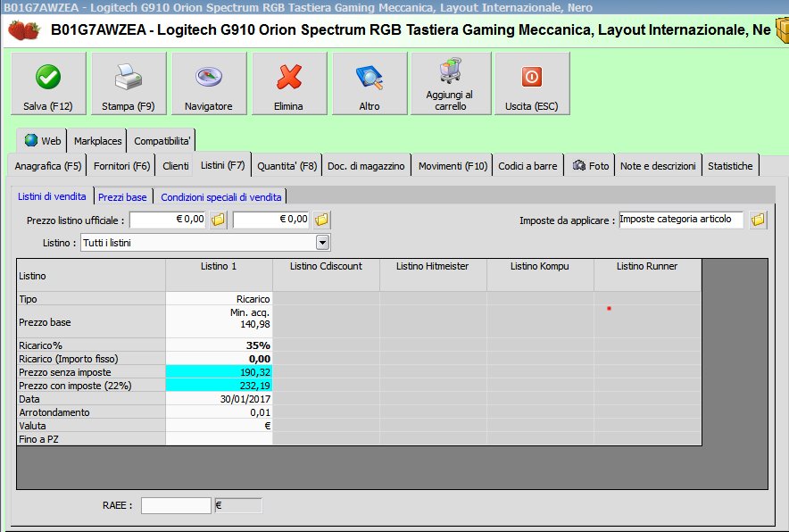789x532 pixels.
Task: Click folder icon beside second Prezzo listino field
Action: 322,220
